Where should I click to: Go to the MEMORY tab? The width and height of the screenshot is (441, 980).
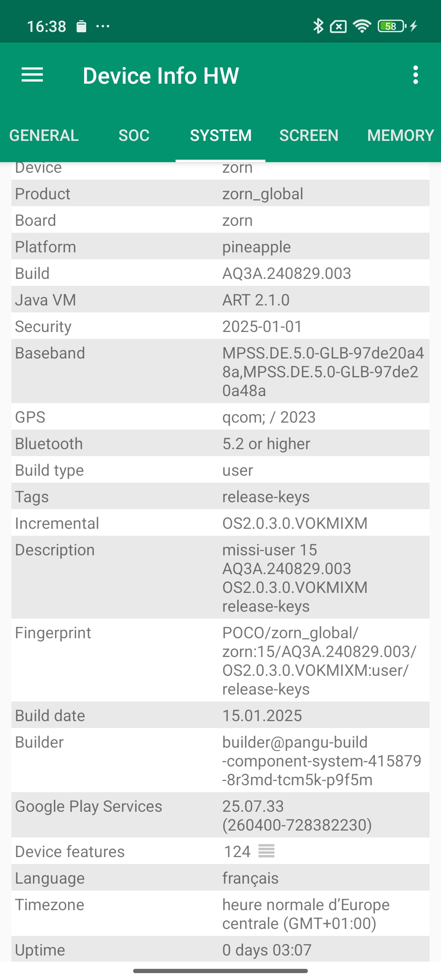[400, 136]
